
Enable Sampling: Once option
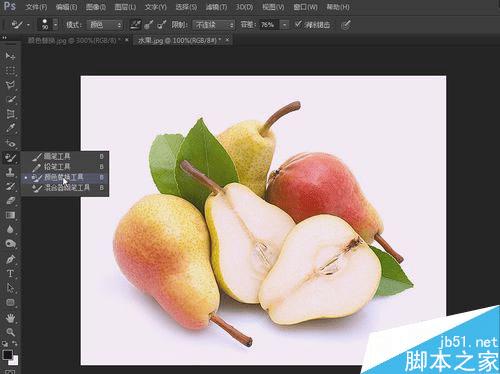click(x=149, y=25)
